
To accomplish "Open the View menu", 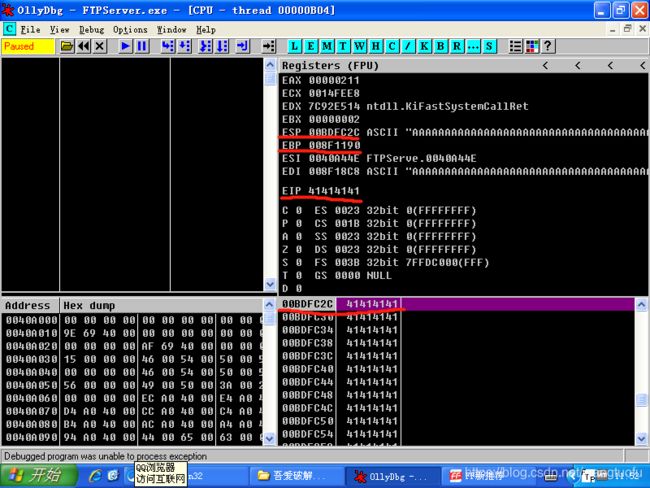I will coord(59,29).
